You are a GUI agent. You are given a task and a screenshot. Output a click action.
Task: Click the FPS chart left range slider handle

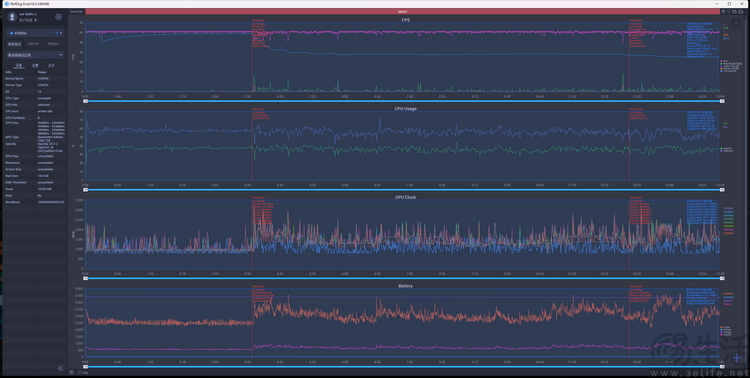click(x=86, y=101)
